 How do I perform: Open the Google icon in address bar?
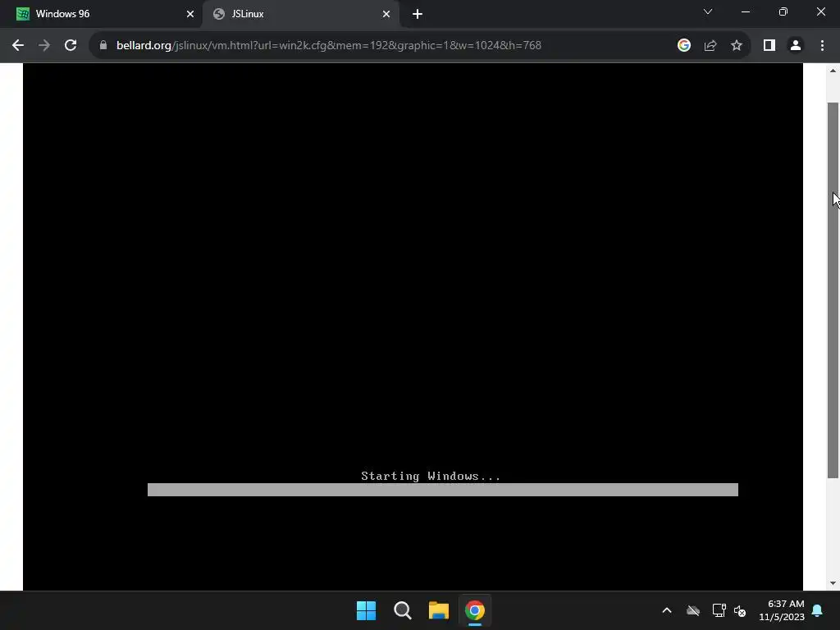(x=683, y=45)
